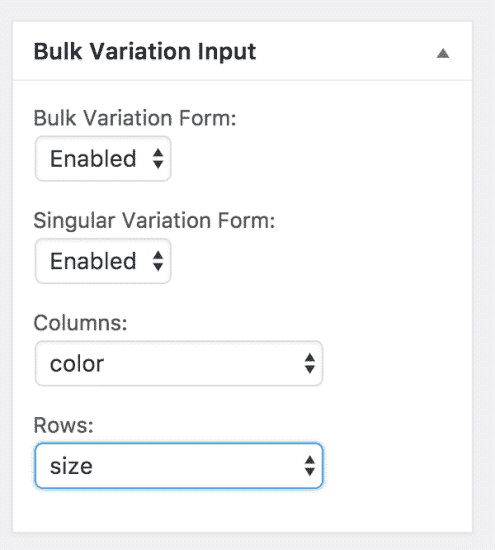
Task: Click up-down arrows in Singular Variation Form select
Action: [158, 261]
